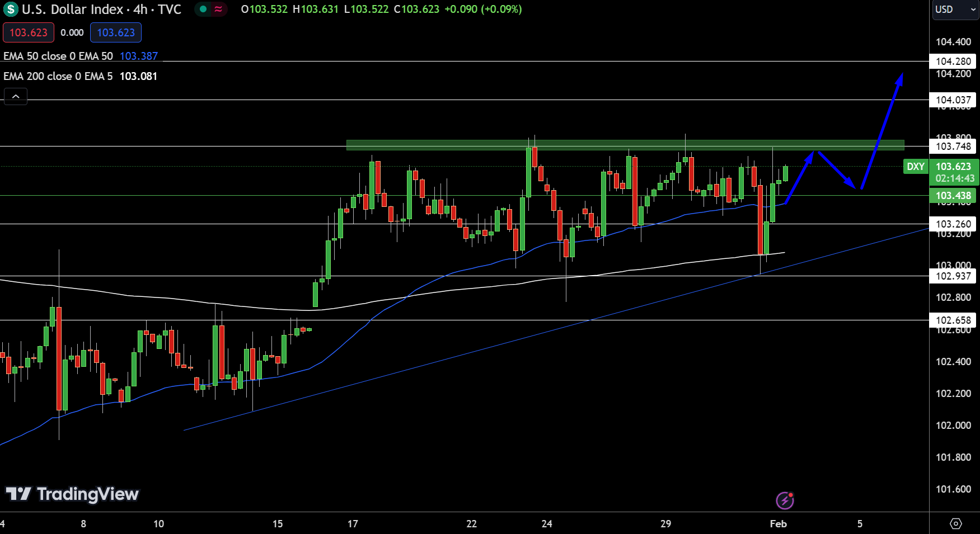Click the 103.748 price level label
980x534 pixels.
(x=953, y=147)
